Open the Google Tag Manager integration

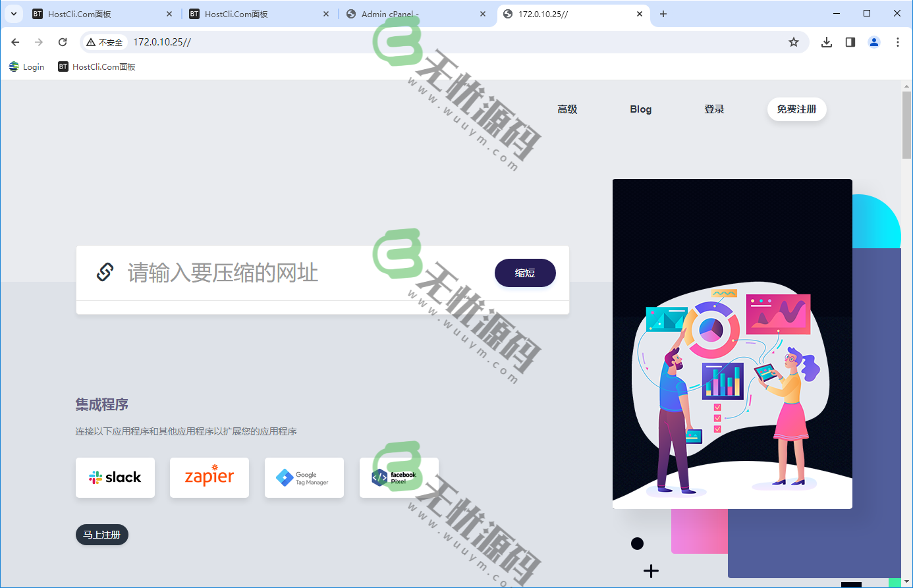click(304, 477)
